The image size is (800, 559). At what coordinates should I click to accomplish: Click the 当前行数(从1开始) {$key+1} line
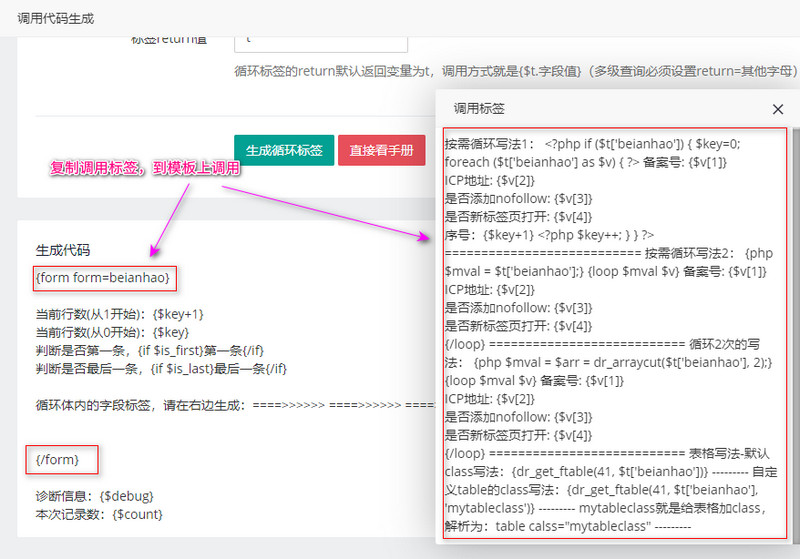point(120,313)
